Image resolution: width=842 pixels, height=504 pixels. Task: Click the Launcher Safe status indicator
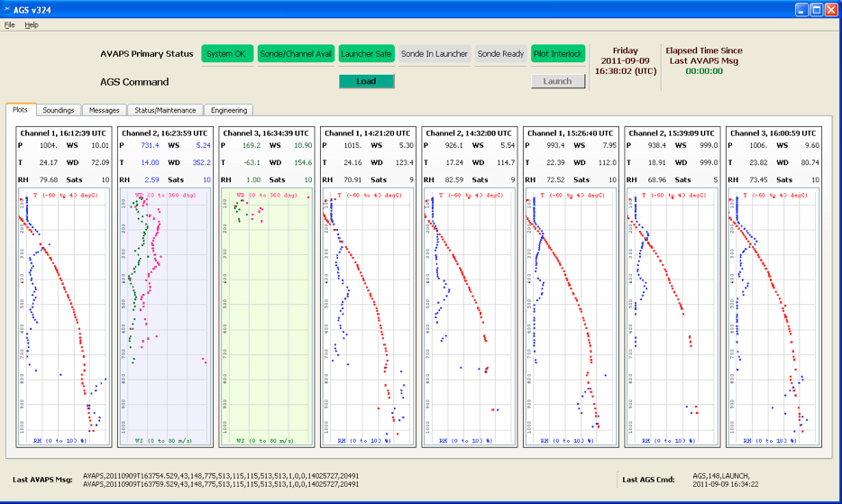[366, 54]
